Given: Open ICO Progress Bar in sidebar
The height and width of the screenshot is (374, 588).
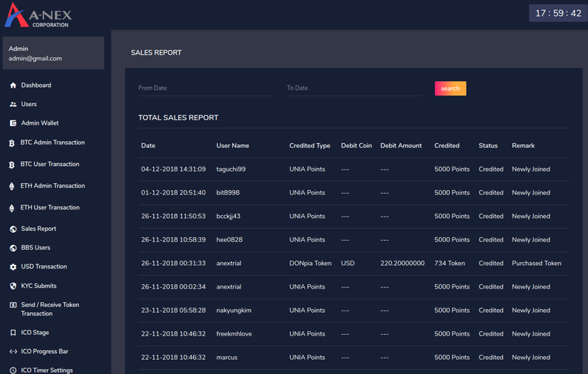Looking at the screenshot, I should [45, 351].
